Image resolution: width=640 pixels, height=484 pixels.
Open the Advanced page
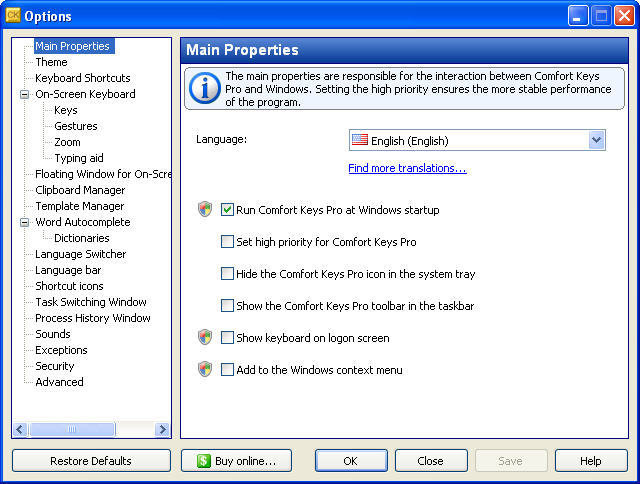click(x=59, y=382)
